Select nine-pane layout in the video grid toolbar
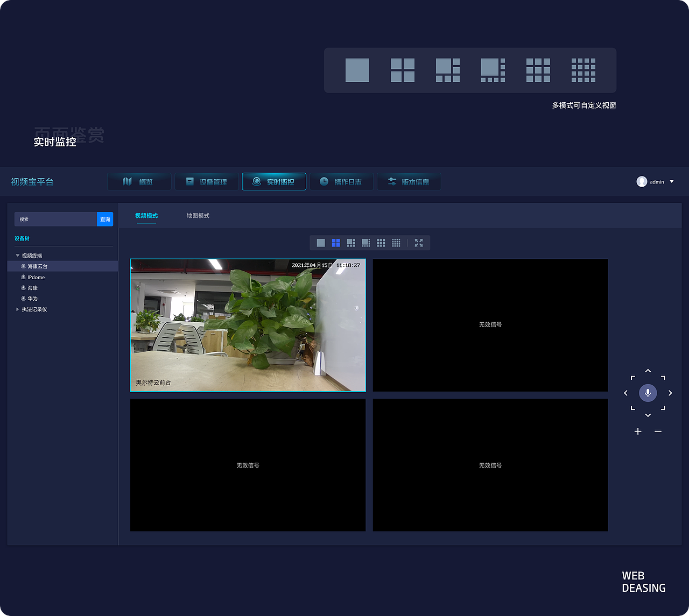The width and height of the screenshot is (689, 616). [x=381, y=243]
